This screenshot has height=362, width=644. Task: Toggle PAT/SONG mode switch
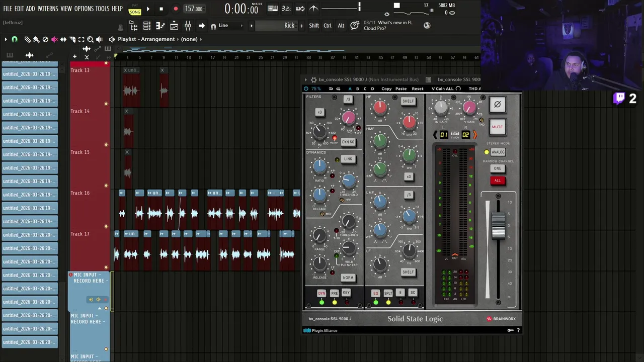point(134,10)
